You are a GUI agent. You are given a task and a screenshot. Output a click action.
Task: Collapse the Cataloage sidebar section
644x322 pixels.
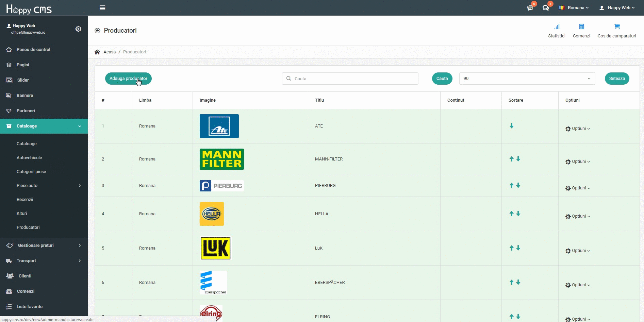pyautogui.click(x=44, y=126)
